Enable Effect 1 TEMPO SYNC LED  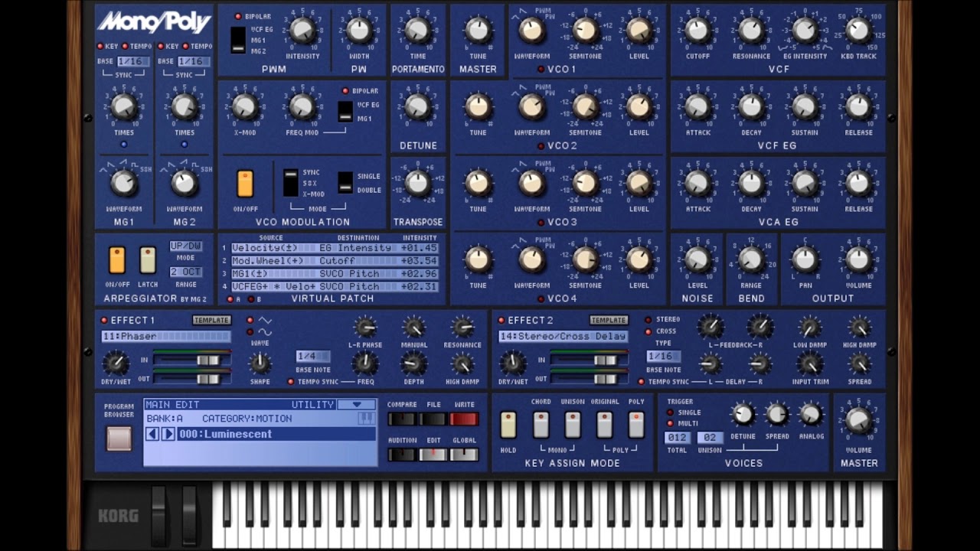(290, 382)
